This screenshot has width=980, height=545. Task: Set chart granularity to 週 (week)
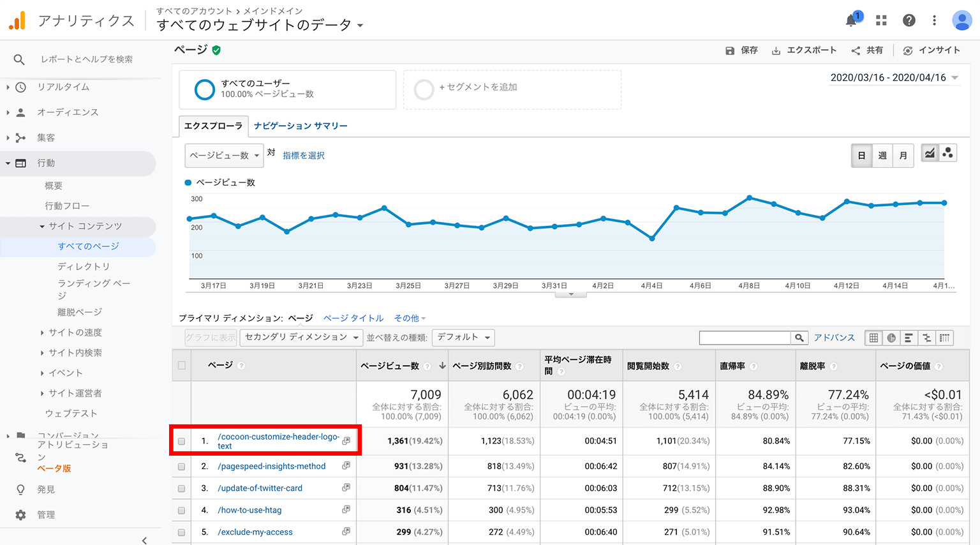(882, 155)
